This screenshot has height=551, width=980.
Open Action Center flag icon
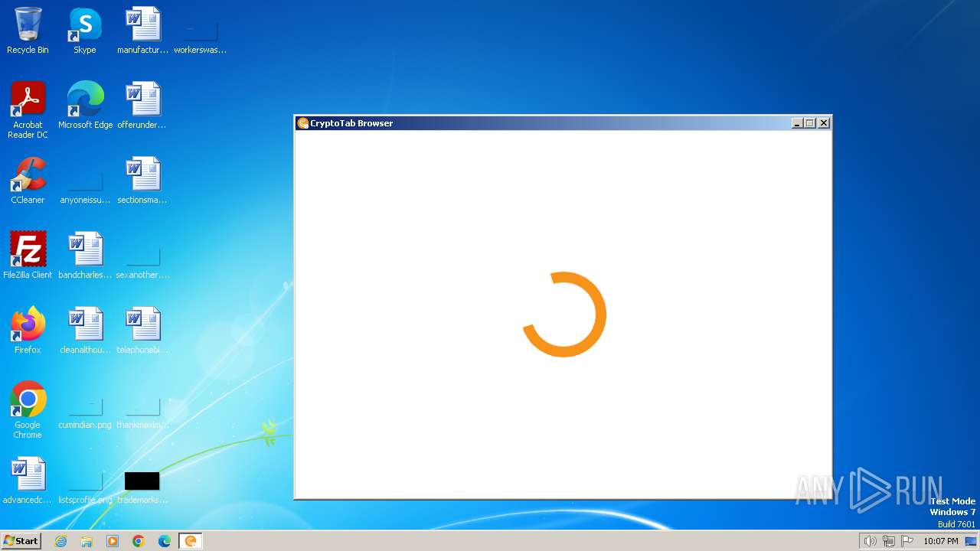coord(907,541)
